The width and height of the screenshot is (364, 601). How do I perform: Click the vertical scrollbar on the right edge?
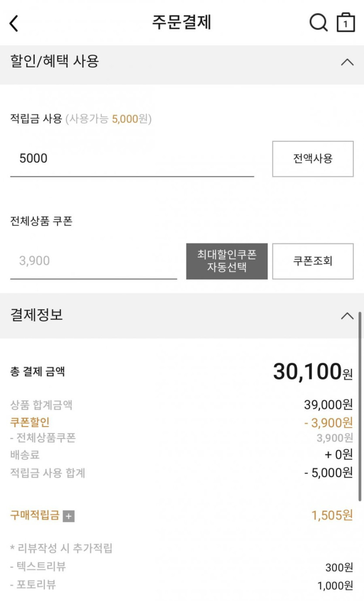tap(360, 406)
